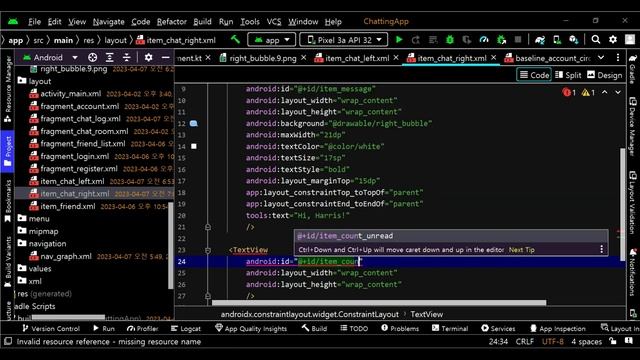
Task: Open the Profile app gauge icon
Action: tap(484, 40)
